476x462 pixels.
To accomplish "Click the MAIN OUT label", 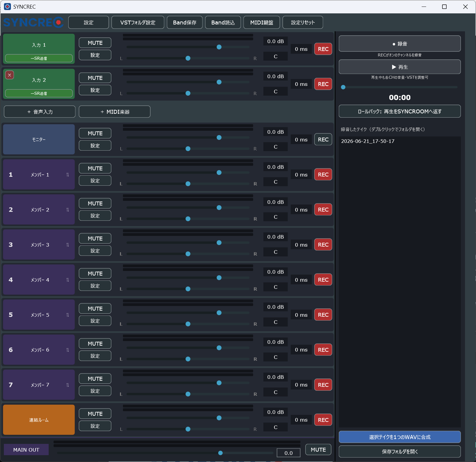I will pos(26,450).
